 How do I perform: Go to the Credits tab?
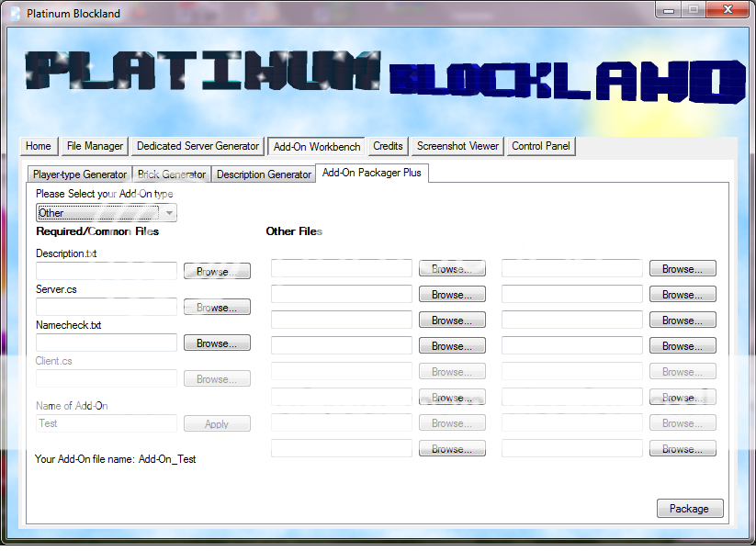(x=388, y=146)
